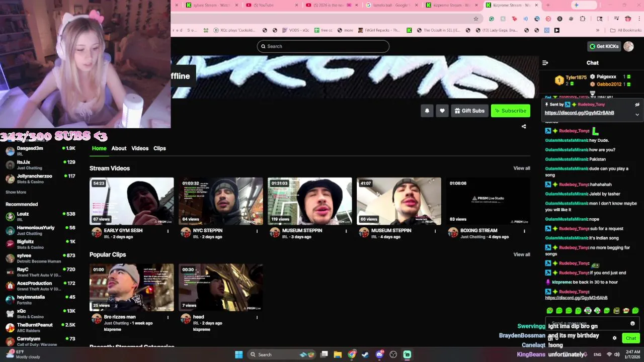Viewport: 644px width, 362px height.
Task: Click the notification bell icon on channel
Action: coord(427,111)
